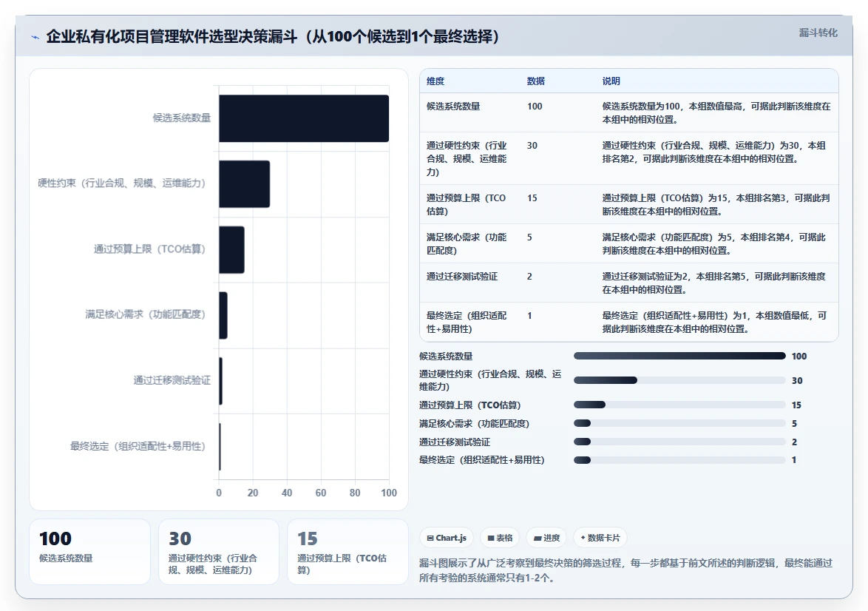Click the 满足核心需求 progress bar

point(679,423)
